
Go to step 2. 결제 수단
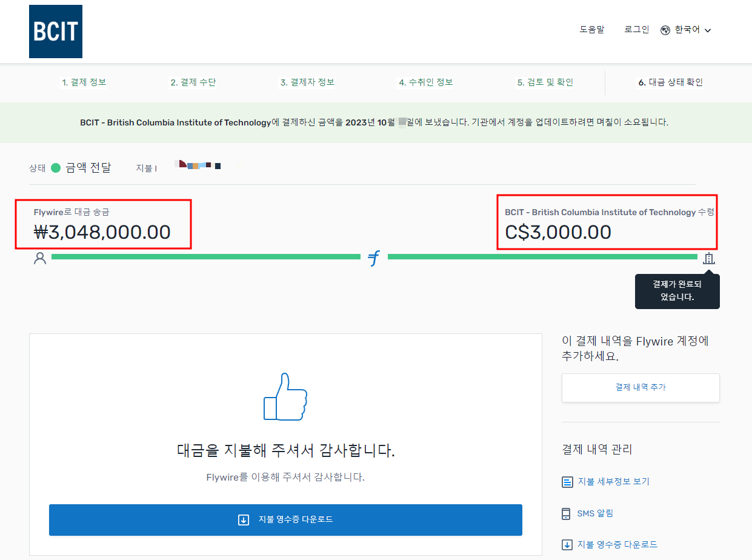point(193,82)
